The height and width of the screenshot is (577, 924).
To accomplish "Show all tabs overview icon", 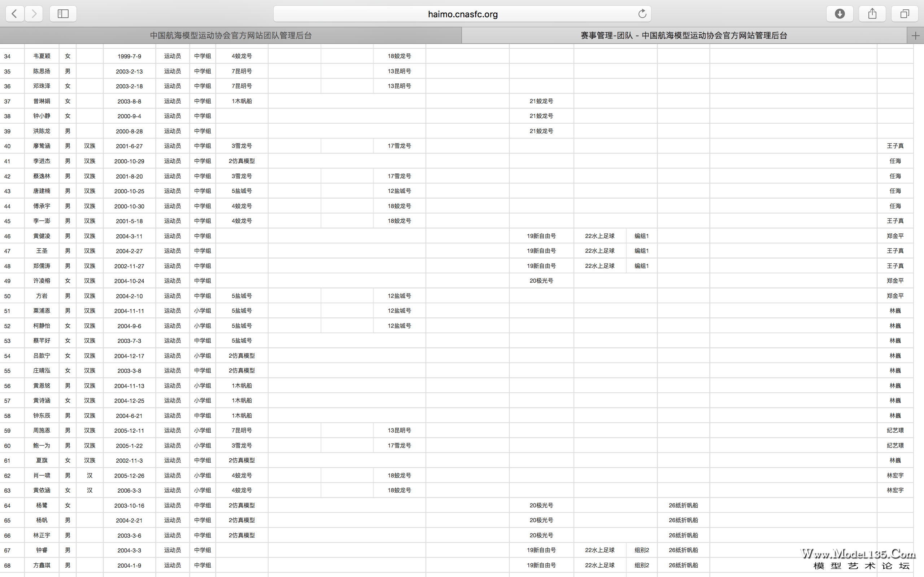I will click(905, 14).
